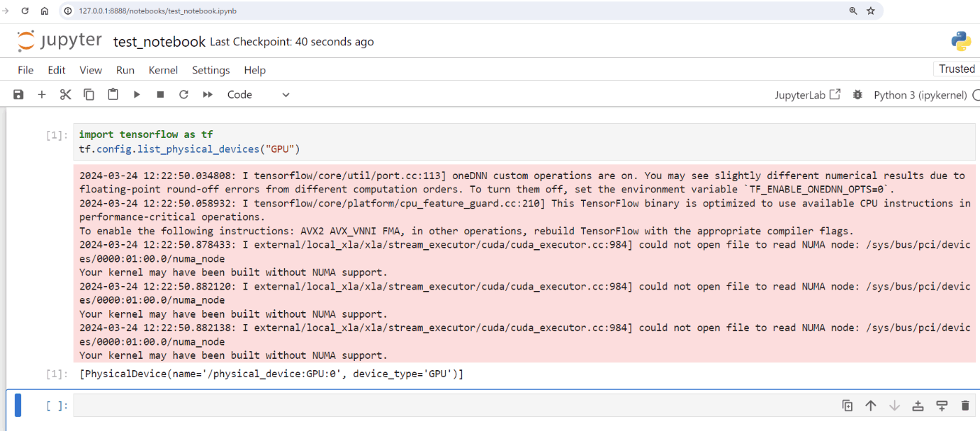Open the cell type Code dropdown
The height and width of the screenshot is (431, 980).
[x=258, y=94]
